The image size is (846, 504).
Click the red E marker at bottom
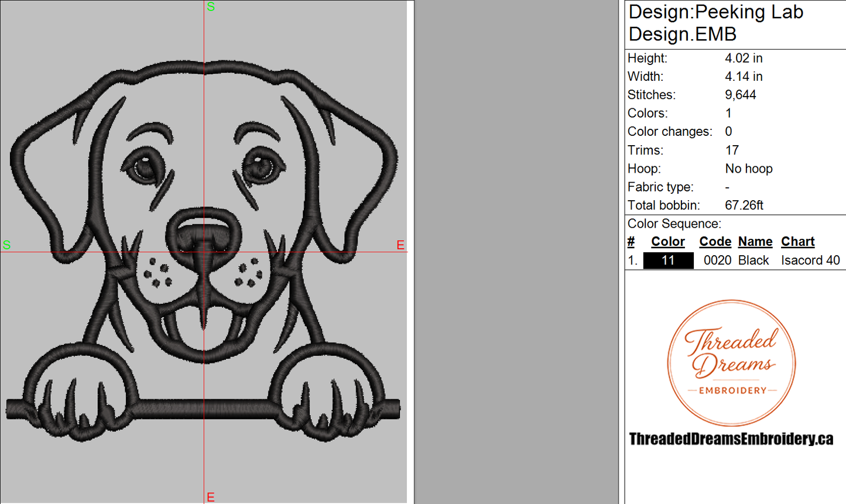211,497
